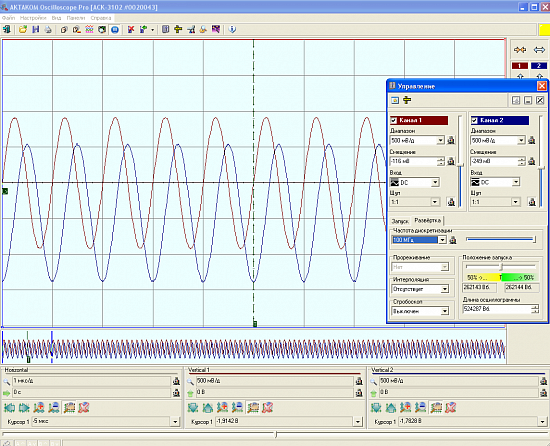Click the blue info icon in toolbar
The width and height of the screenshot is (550, 446).
pos(232,29)
